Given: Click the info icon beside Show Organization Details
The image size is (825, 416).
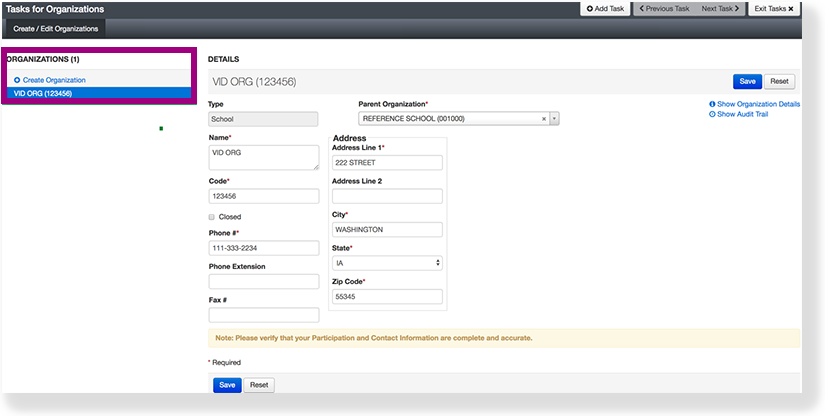Looking at the screenshot, I should click(x=712, y=104).
